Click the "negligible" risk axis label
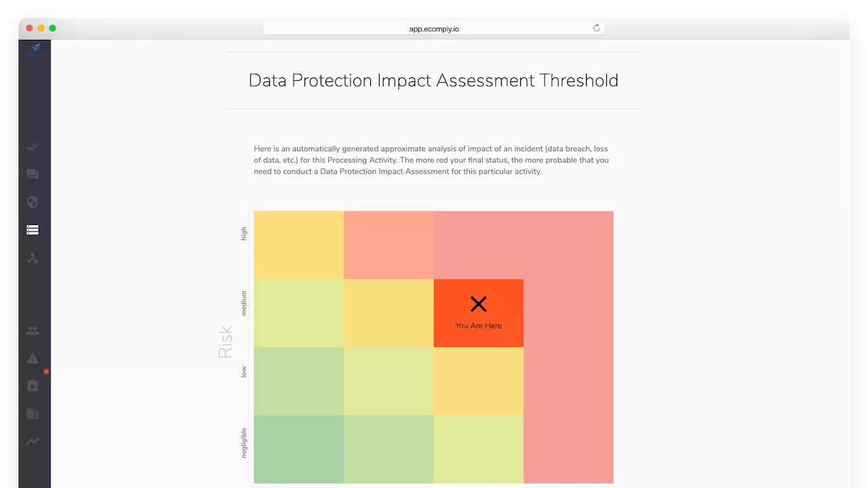 click(244, 443)
